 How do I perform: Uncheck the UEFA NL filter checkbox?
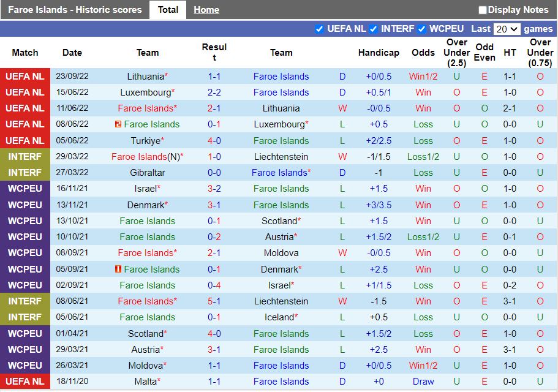(x=319, y=29)
